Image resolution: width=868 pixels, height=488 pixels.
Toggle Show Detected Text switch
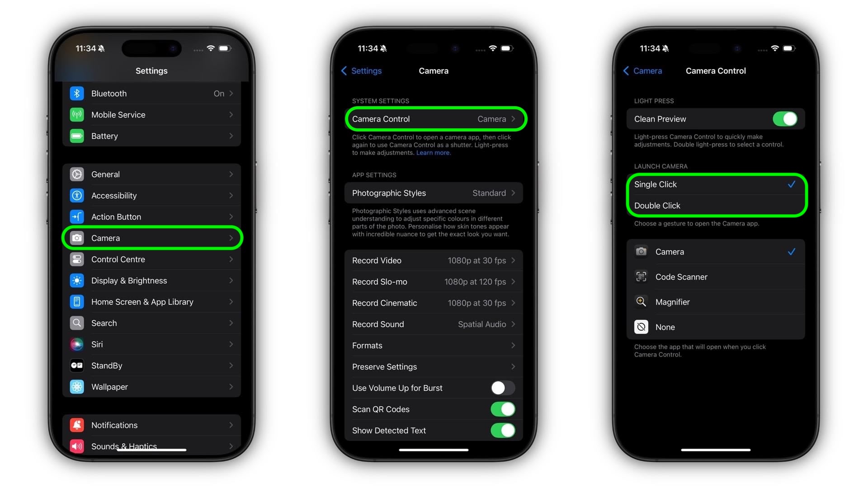click(x=503, y=430)
